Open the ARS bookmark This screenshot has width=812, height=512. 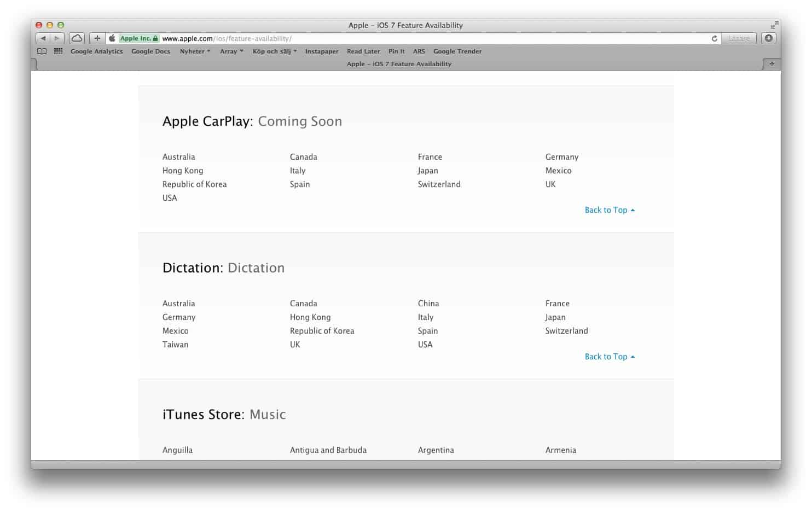click(x=419, y=51)
